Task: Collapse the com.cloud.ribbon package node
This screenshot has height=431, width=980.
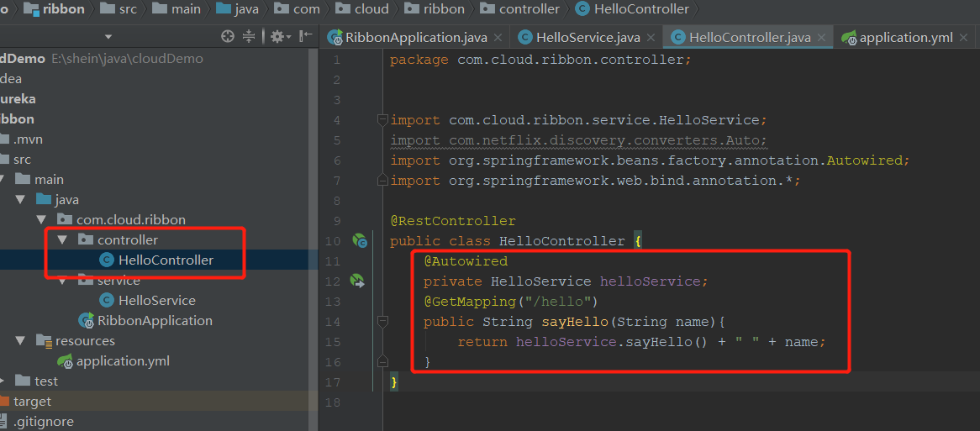Action: coord(41,220)
